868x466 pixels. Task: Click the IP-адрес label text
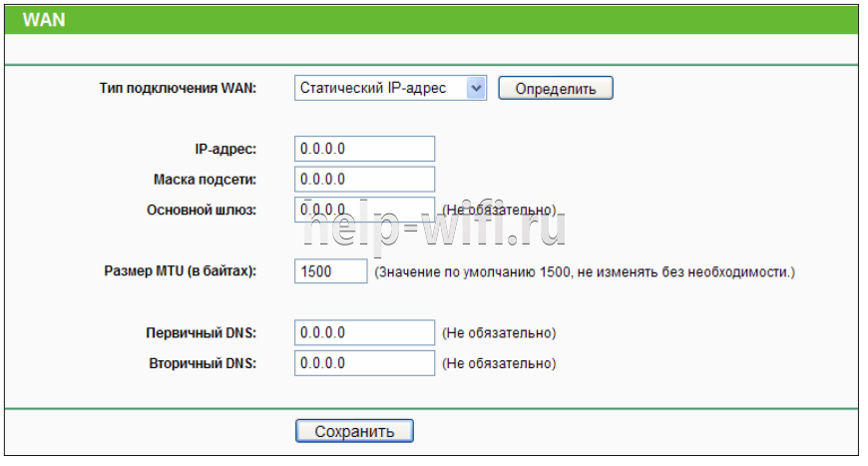[x=225, y=149]
